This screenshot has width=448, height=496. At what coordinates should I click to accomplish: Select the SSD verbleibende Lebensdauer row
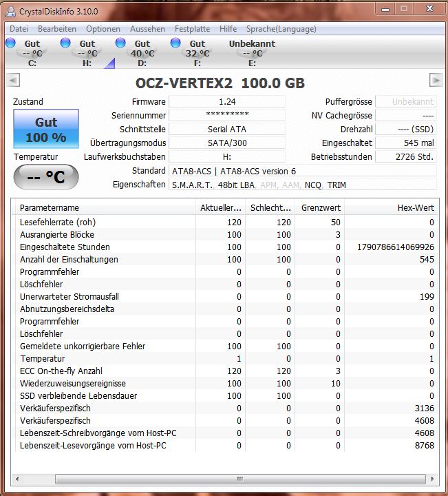coord(225,395)
